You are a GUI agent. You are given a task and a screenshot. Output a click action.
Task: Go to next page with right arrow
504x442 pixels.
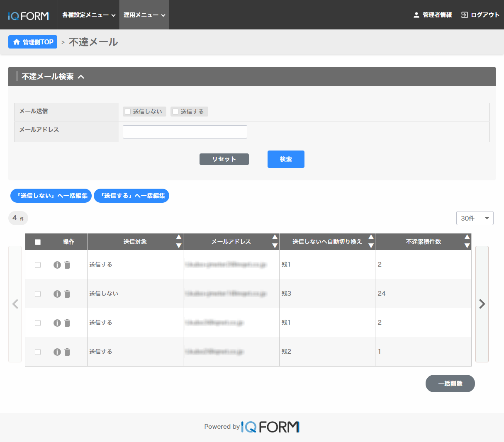point(482,304)
